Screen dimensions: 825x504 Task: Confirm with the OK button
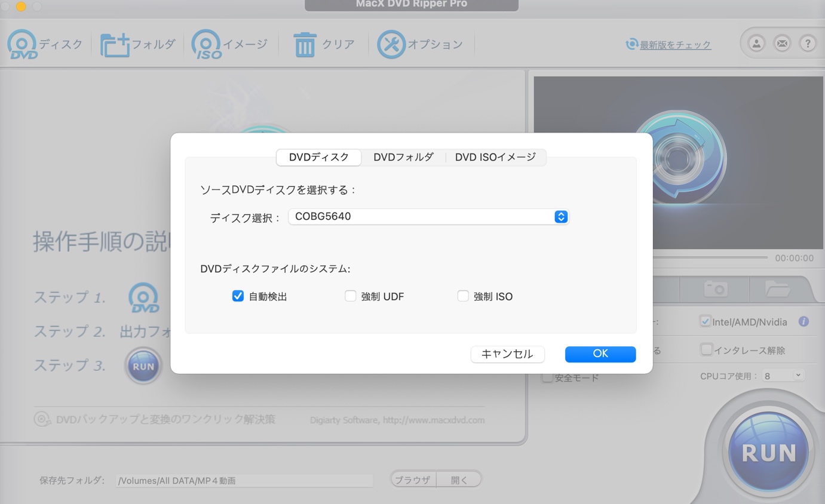tap(600, 354)
